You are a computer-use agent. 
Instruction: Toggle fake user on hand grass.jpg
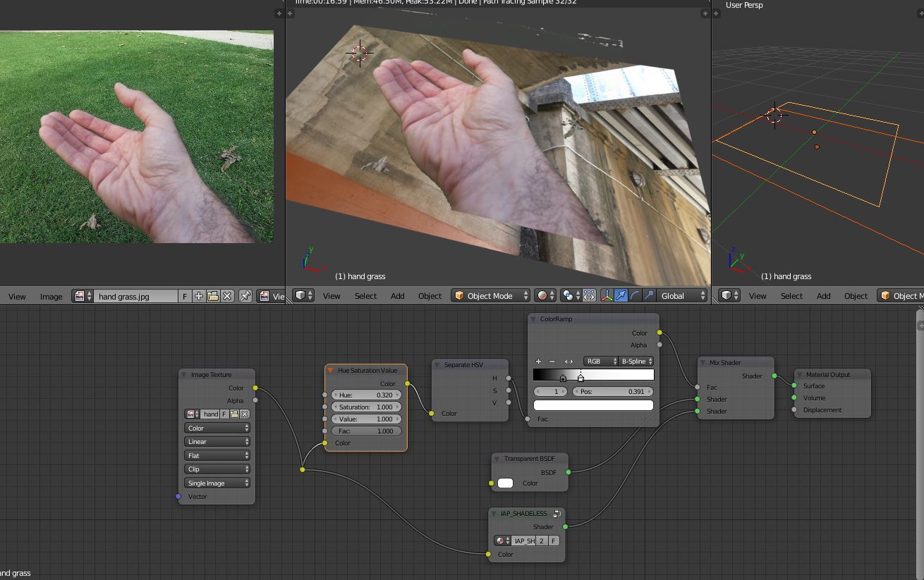(x=184, y=296)
